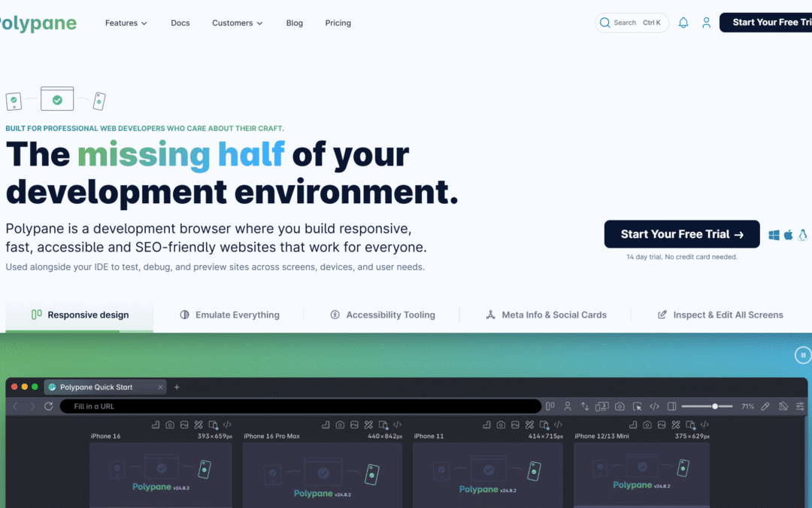Open the code icon in the main toolbar

pos(655,406)
